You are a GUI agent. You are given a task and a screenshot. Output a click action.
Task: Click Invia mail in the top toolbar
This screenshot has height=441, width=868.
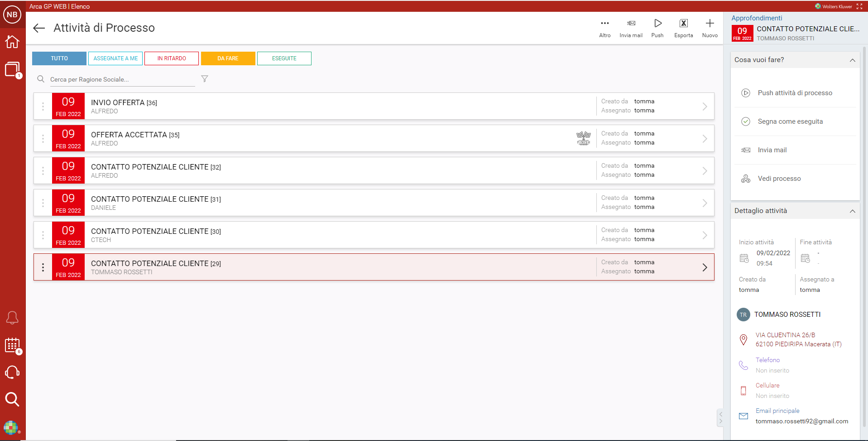tap(631, 28)
